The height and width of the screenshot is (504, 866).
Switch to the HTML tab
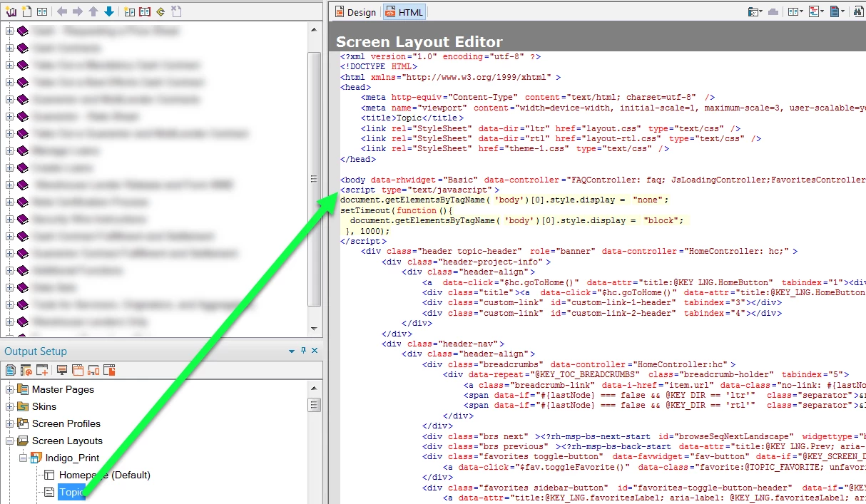404,12
